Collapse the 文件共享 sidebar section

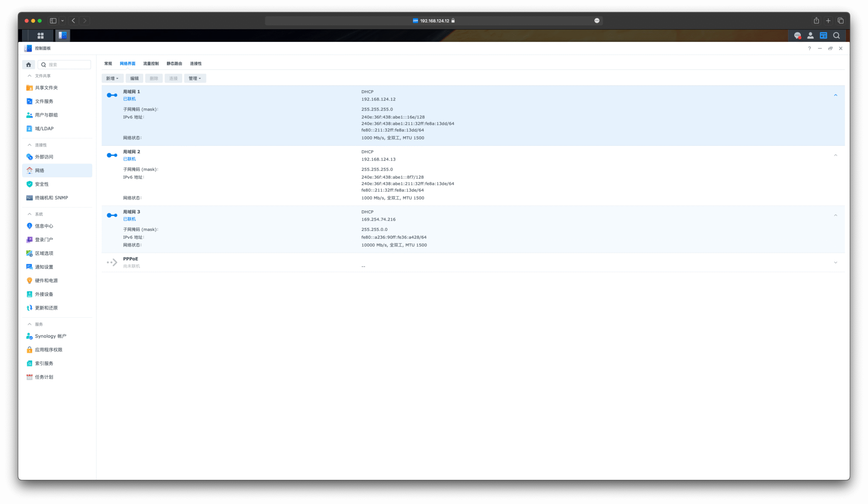click(x=29, y=76)
